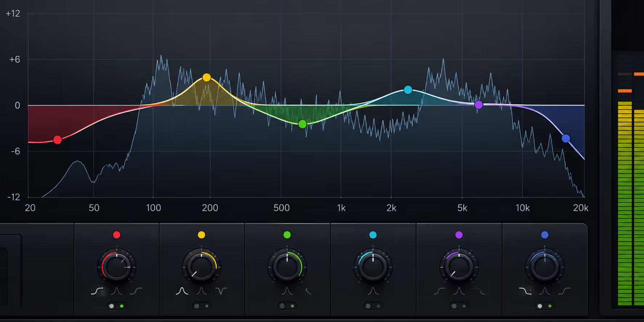Click the left channel output level meter

click(625, 203)
